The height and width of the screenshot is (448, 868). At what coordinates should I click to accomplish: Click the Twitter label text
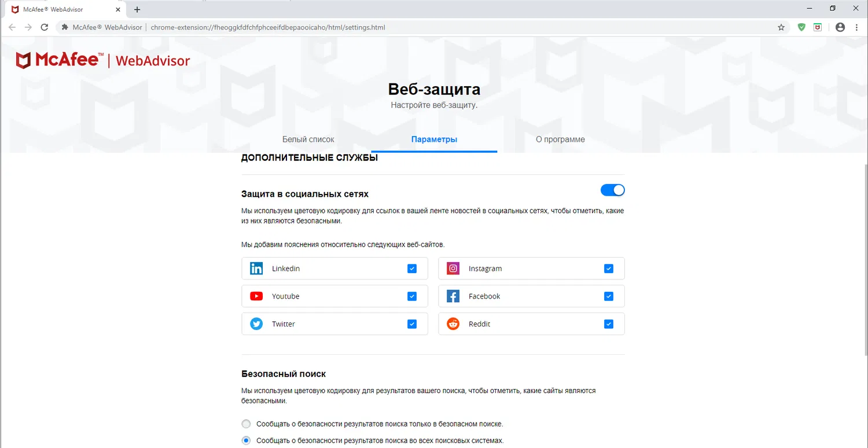click(284, 324)
